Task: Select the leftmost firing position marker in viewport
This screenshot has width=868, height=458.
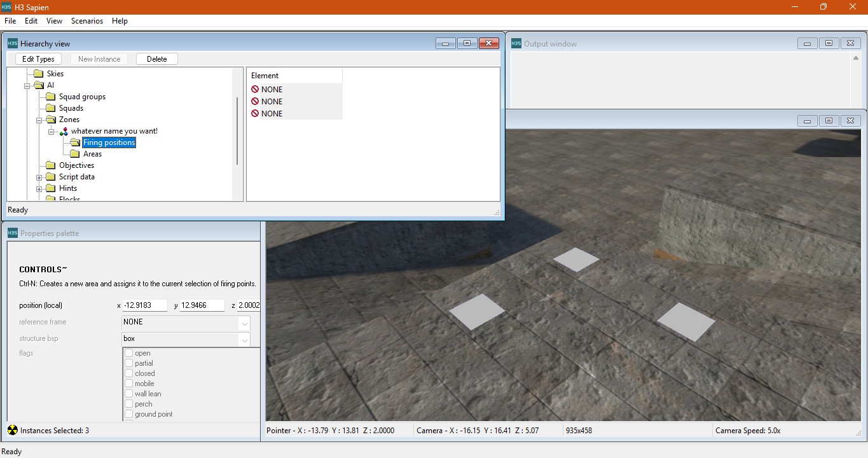Action: [477, 312]
